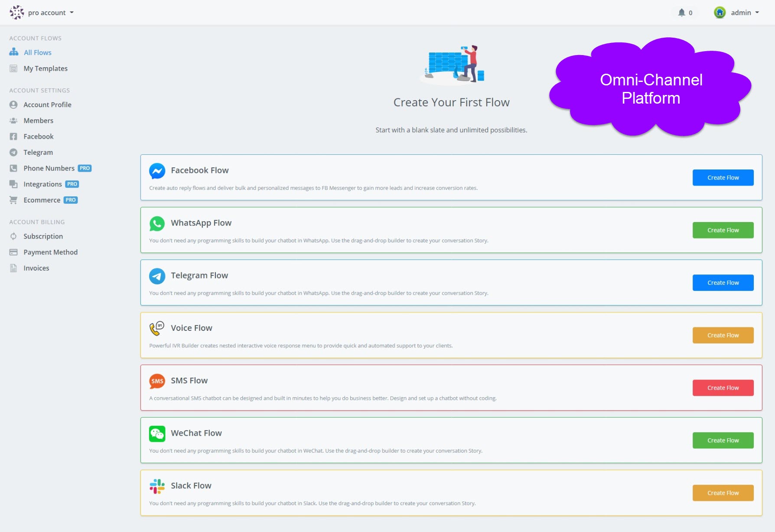Open Facebook account settings
This screenshot has width=775, height=532.
[x=39, y=137]
